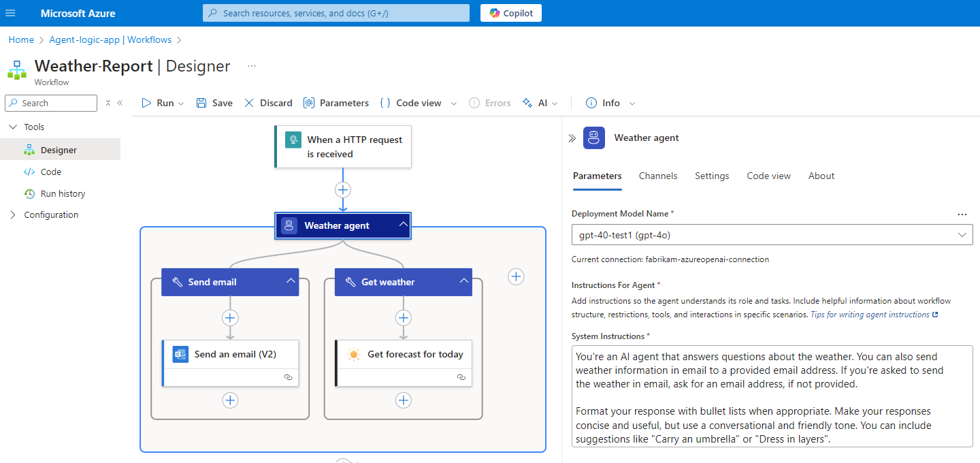Collapse the Tools tree section

click(x=14, y=127)
